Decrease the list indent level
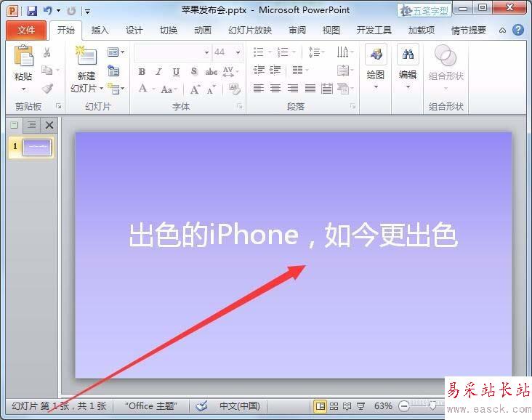Screen dimensions: 532x420 (x=259, y=70)
